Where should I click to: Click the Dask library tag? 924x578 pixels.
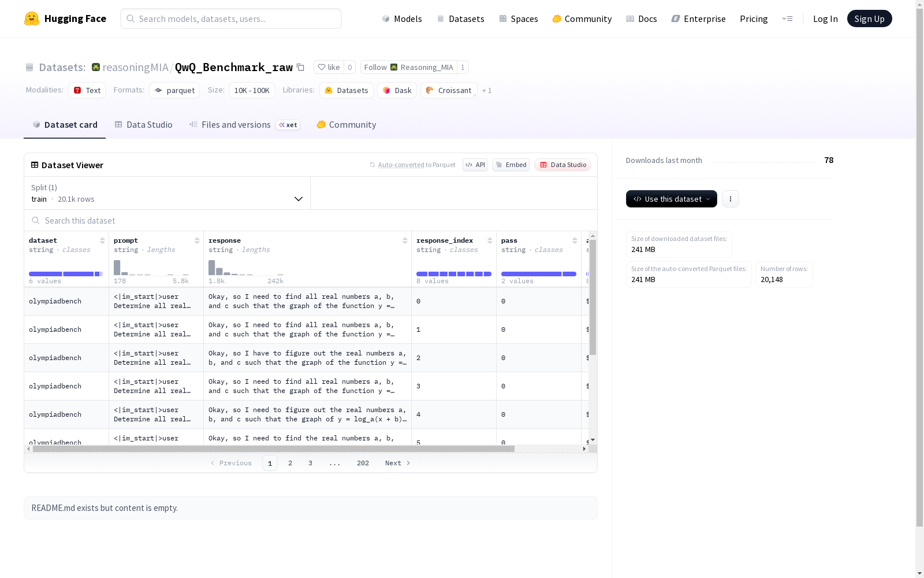397,90
